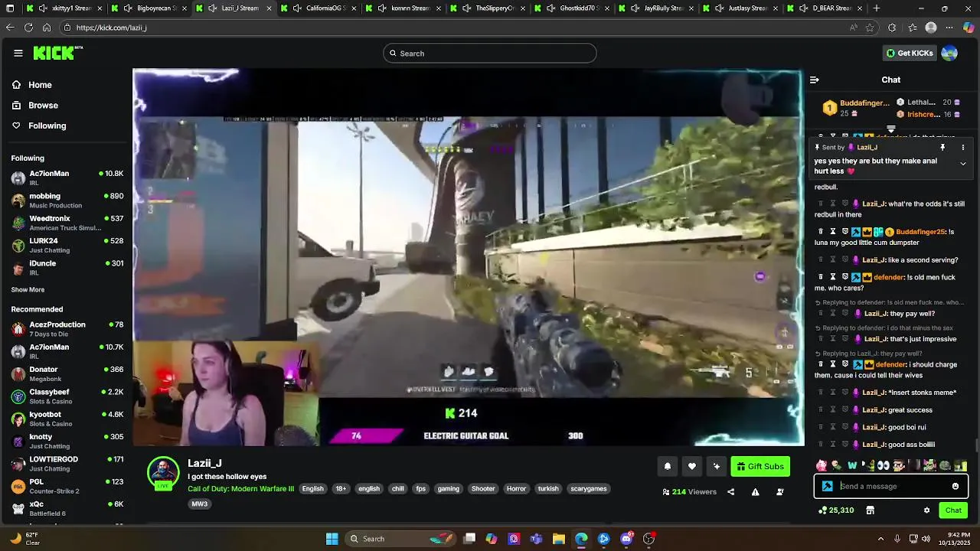Share the stream via share icon
Viewport: 980px width, 551px height.
[730, 492]
